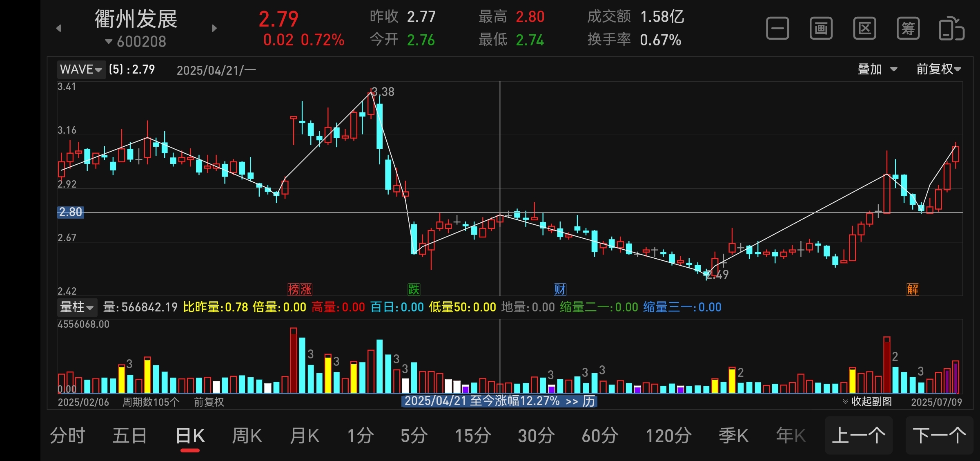Open the 区 range statistics icon

tap(864, 29)
